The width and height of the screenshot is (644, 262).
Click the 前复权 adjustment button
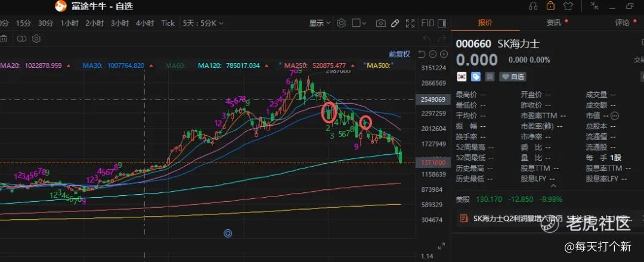(x=400, y=54)
